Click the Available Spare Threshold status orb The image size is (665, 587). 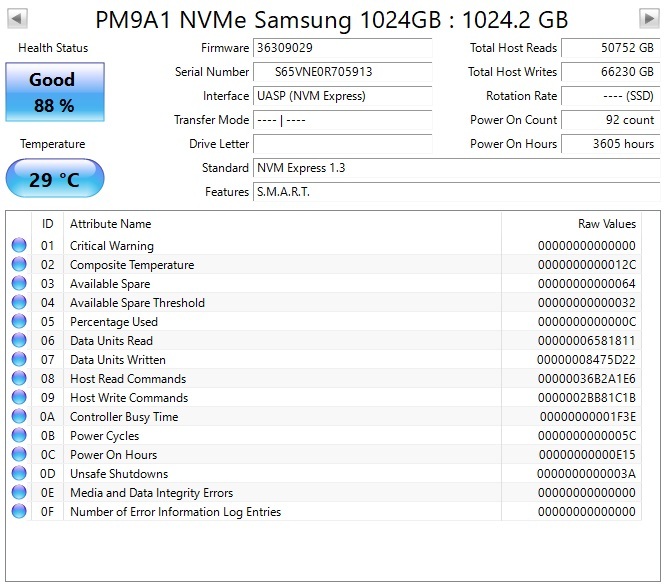19,302
